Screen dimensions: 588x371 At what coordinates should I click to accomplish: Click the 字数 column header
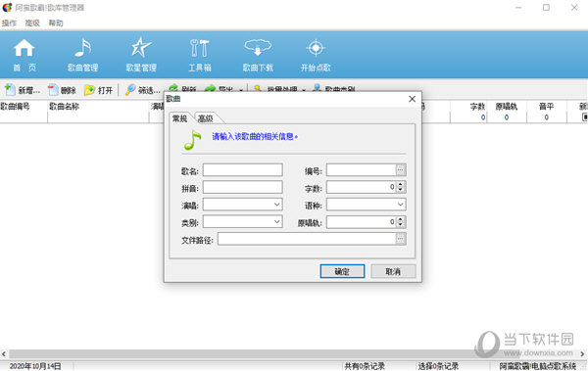477,107
